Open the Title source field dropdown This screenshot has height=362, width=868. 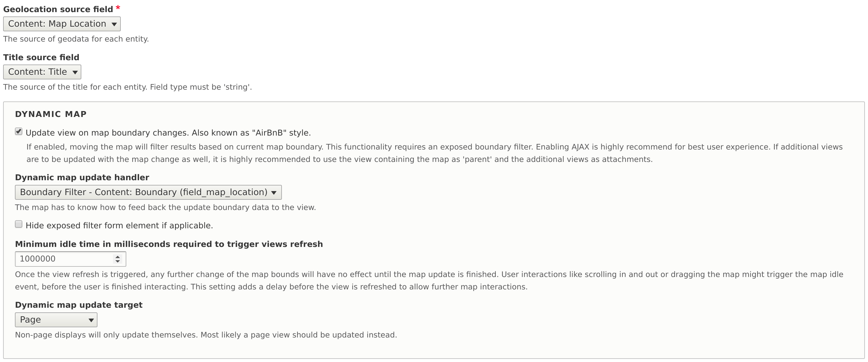(42, 72)
